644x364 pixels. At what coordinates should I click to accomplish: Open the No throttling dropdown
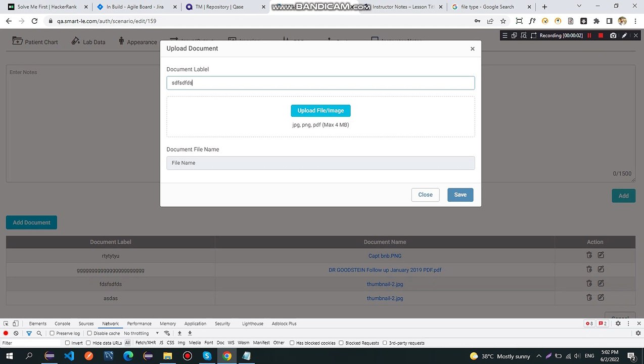click(x=141, y=333)
